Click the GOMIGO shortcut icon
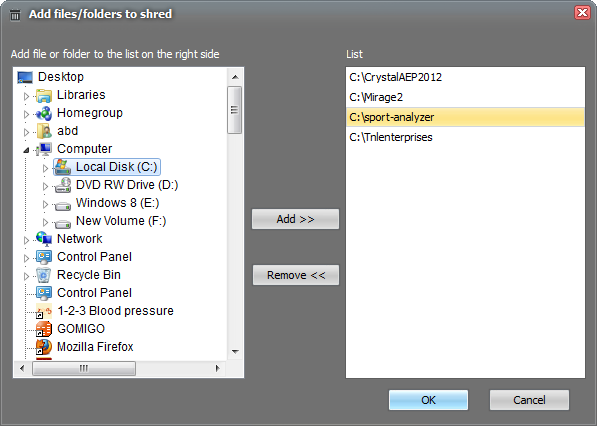Screen dimensions: 597x426 [44, 329]
